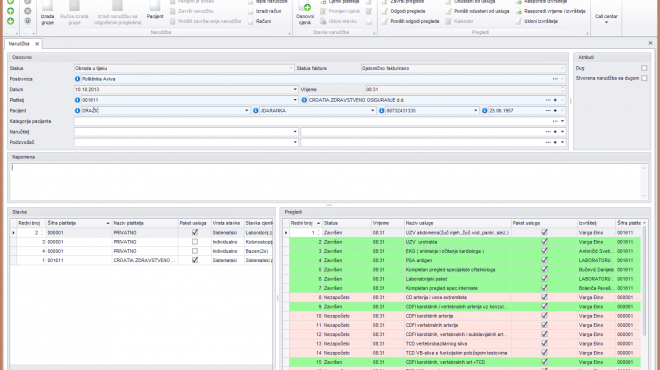The height and width of the screenshot is (370, 660).
Task: Toggle Paket usluga for PSA antigen row
Action: [544, 260]
